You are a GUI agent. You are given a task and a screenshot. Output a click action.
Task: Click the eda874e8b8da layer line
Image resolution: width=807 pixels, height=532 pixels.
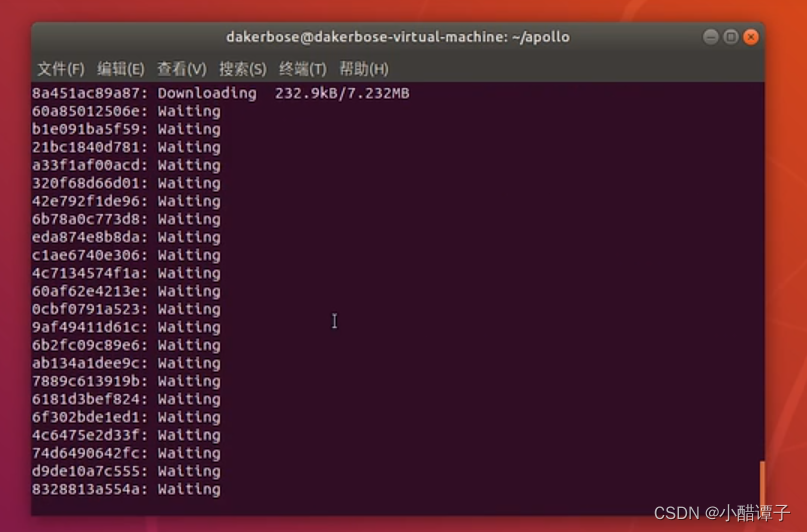point(126,237)
